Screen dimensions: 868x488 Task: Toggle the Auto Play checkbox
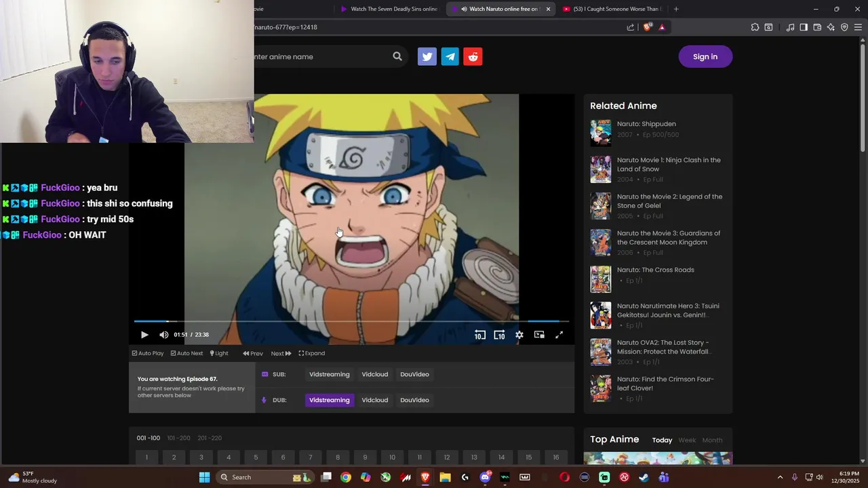[x=148, y=353]
